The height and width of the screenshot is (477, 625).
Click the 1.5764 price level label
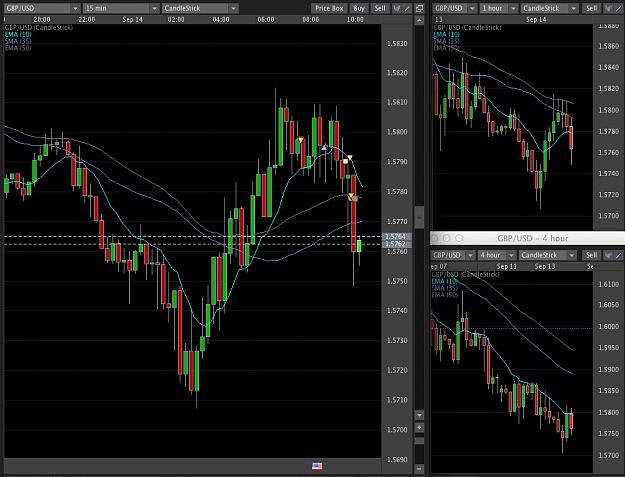[x=396, y=236]
